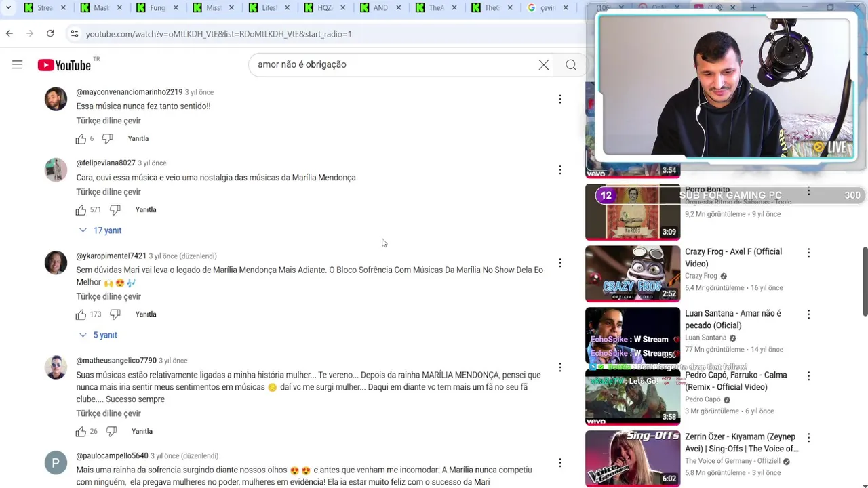Open the YouTube hamburger guide menu
This screenshot has width=868, height=488.
[x=17, y=65]
